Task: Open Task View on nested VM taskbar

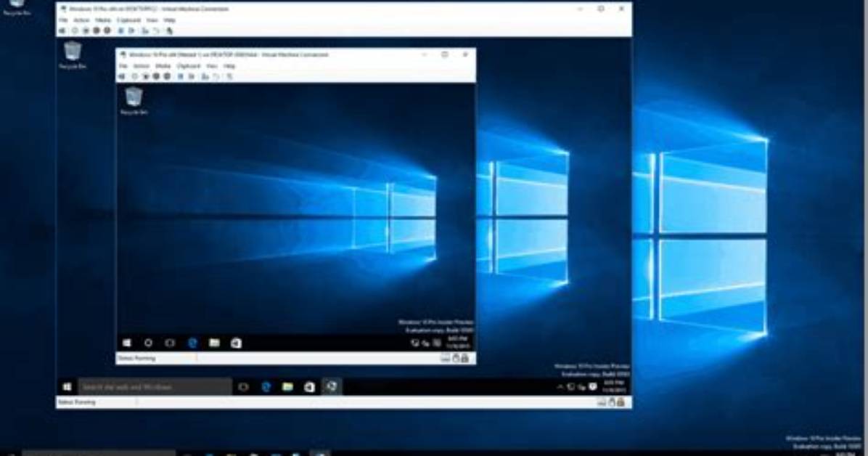Action: click(170, 343)
